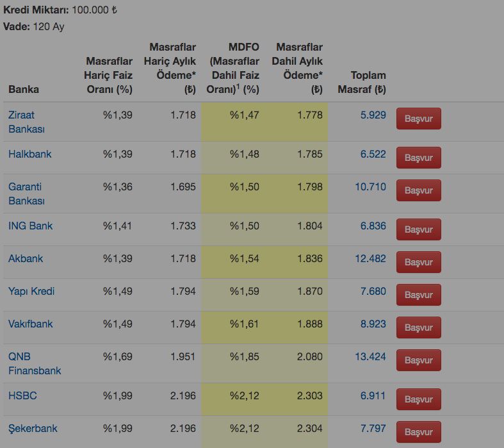Viewport: 504px width, 448px height.
Task: Click the Garanti Bankası name link
Action: click(26, 194)
